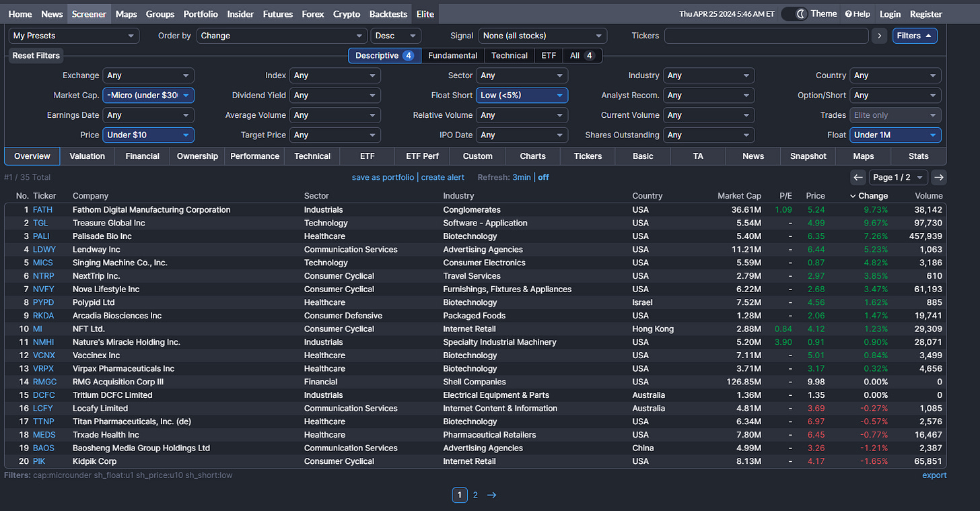Go to next page arrow near Page 1/2
The image size is (980, 511).
(939, 177)
